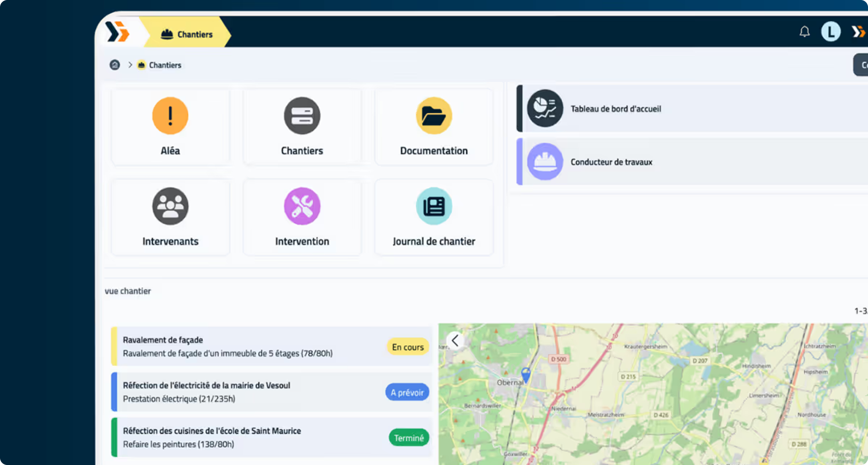Click the D 500 road label on map
868x465 pixels.
pos(558,359)
